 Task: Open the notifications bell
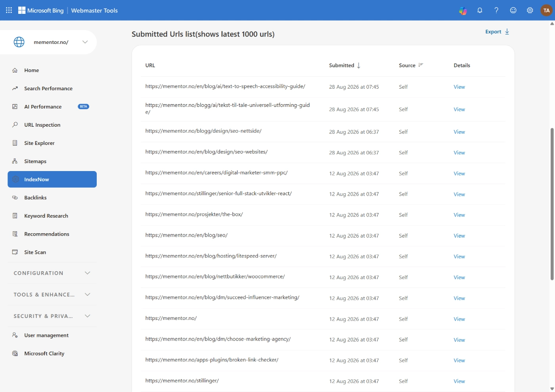(480, 10)
